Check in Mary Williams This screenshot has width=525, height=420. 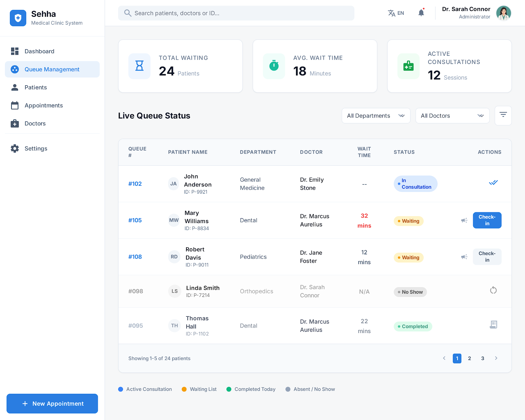point(487,220)
